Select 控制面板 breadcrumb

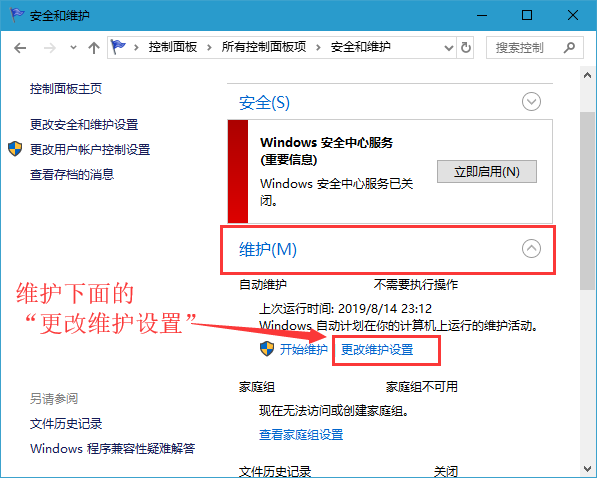coord(173,47)
